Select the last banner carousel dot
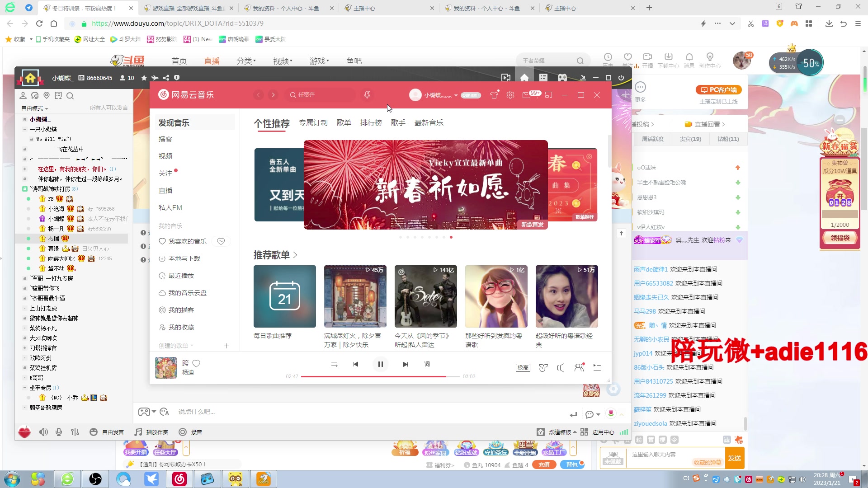Viewport: 868px width, 488px height. click(x=451, y=237)
